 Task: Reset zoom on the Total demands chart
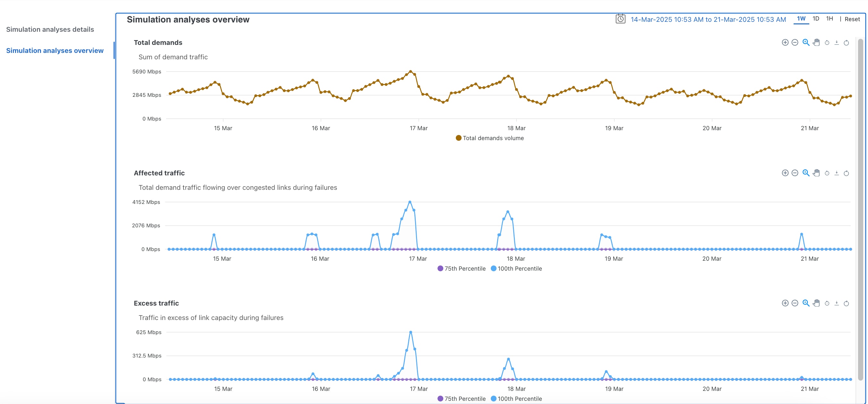click(x=827, y=43)
